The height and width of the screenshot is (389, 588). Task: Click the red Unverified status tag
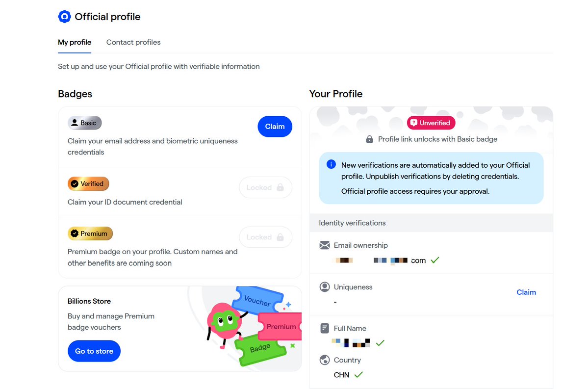(431, 123)
